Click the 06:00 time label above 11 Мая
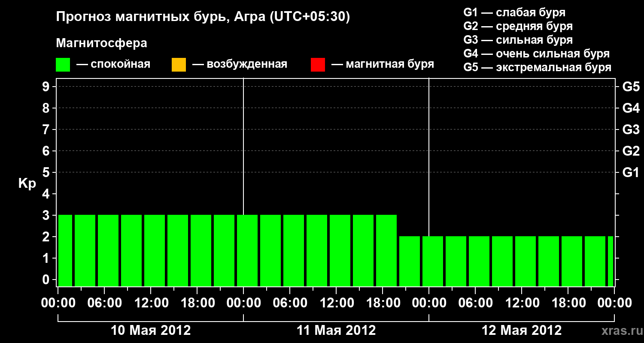This screenshot has height=343, width=644. (x=290, y=303)
